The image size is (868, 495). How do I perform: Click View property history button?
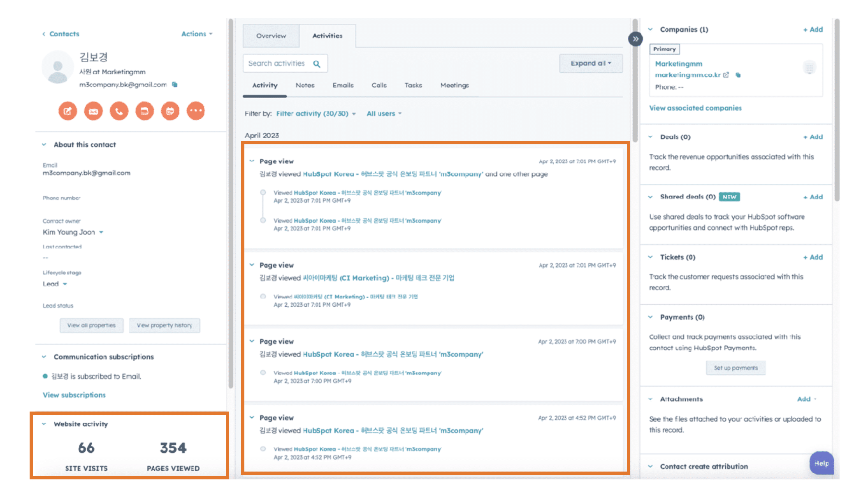(165, 325)
